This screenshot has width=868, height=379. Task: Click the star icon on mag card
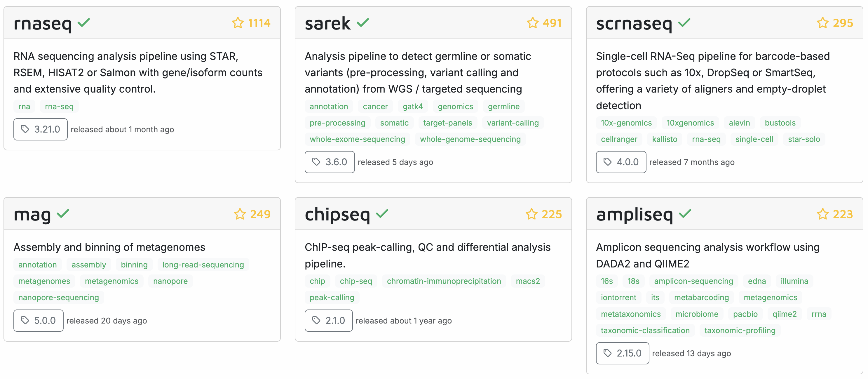(x=240, y=214)
